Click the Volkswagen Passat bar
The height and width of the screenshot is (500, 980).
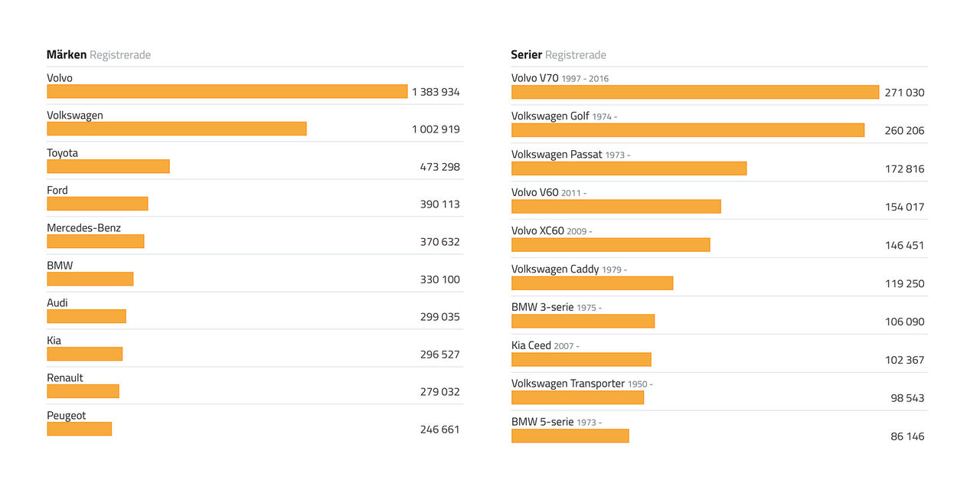click(629, 168)
